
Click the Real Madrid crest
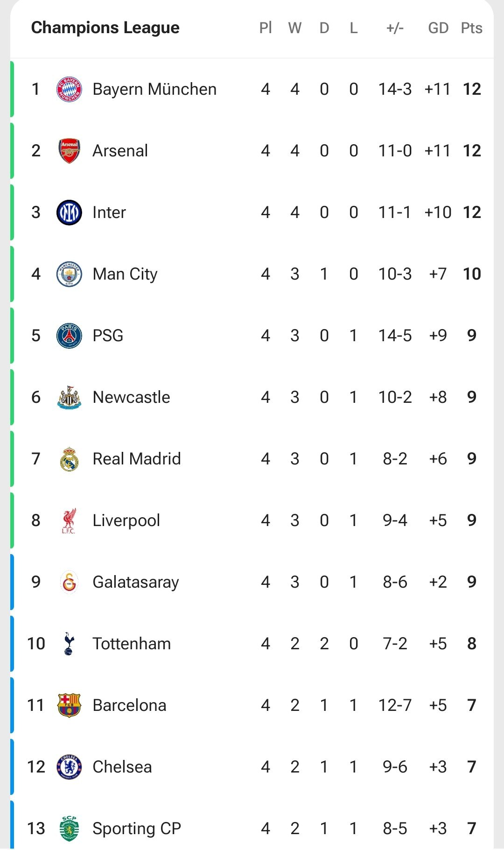[69, 459]
